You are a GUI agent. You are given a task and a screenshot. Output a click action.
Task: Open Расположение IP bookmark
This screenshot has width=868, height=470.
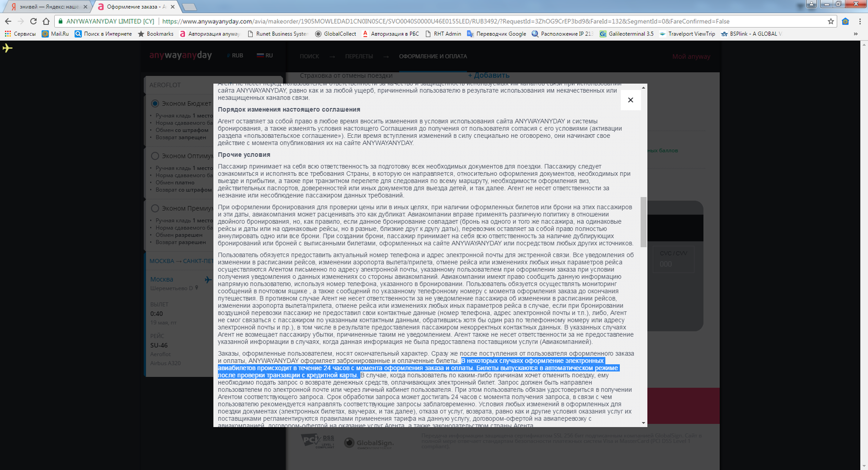tap(563, 34)
